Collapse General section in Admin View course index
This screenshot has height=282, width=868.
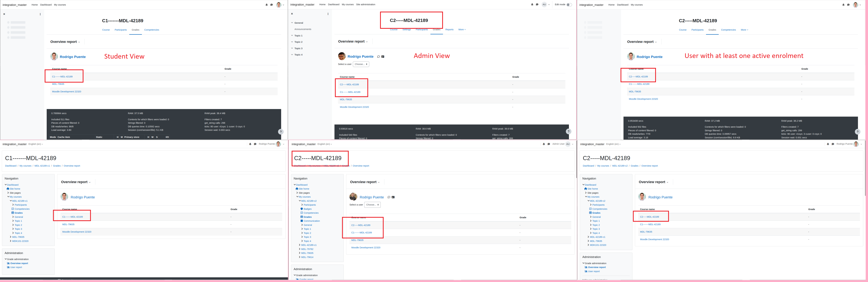tap(292, 23)
